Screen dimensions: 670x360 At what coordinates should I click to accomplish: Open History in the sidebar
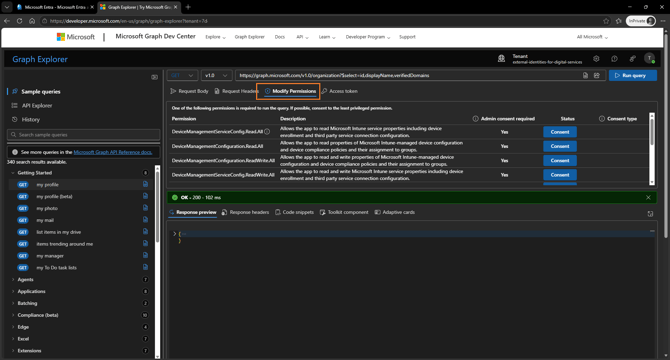point(30,120)
